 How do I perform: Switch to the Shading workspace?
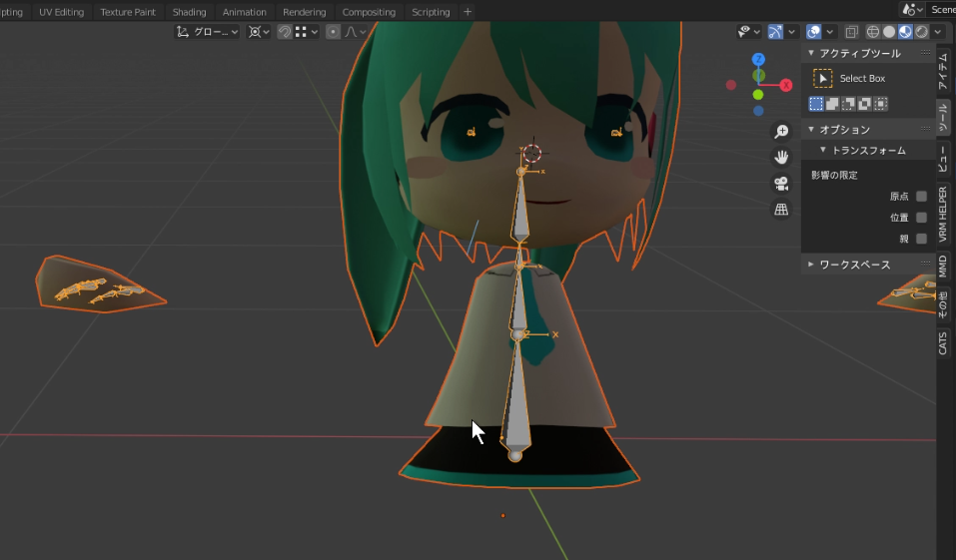[x=189, y=12]
